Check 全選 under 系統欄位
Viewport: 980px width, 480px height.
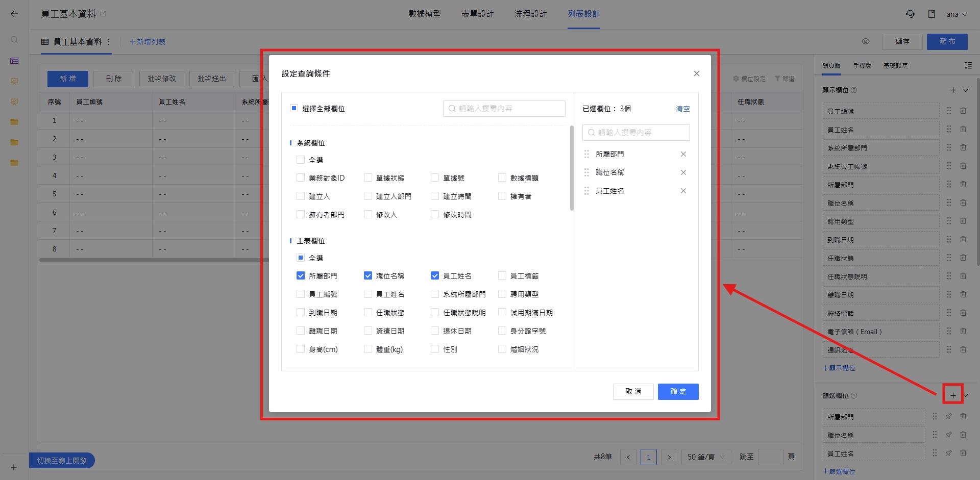click(301, 160)
